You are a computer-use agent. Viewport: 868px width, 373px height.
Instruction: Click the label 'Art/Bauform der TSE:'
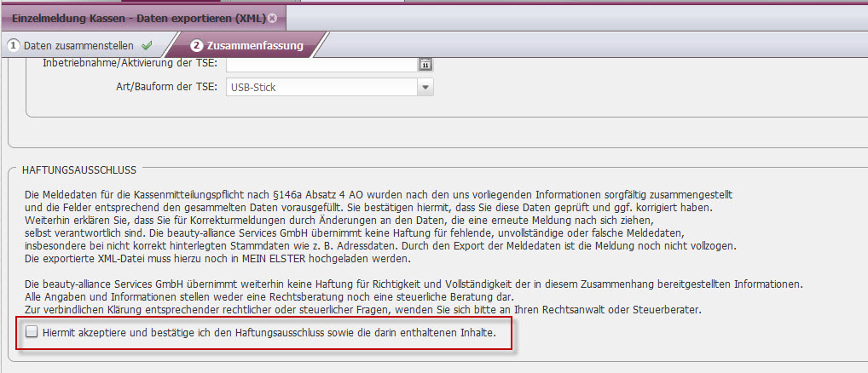[x=165, y=87]
